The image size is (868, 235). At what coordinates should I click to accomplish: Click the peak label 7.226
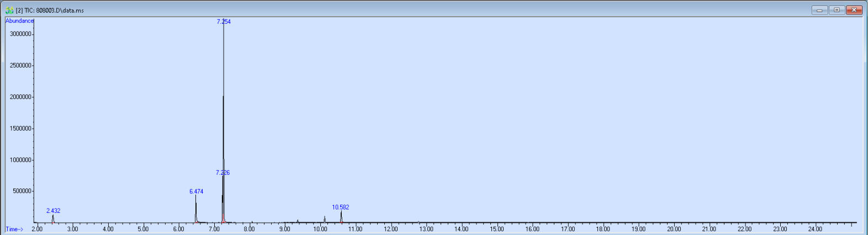(x=223, y=173)
